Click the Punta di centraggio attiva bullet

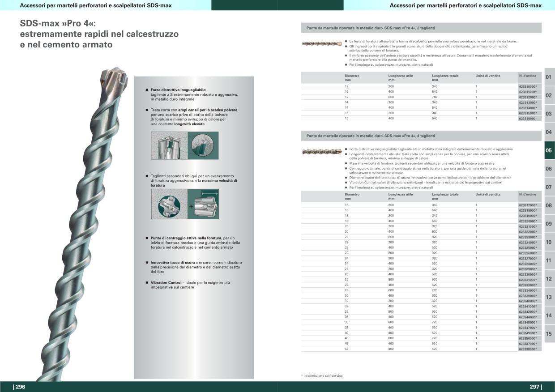(x=192, y=243)
